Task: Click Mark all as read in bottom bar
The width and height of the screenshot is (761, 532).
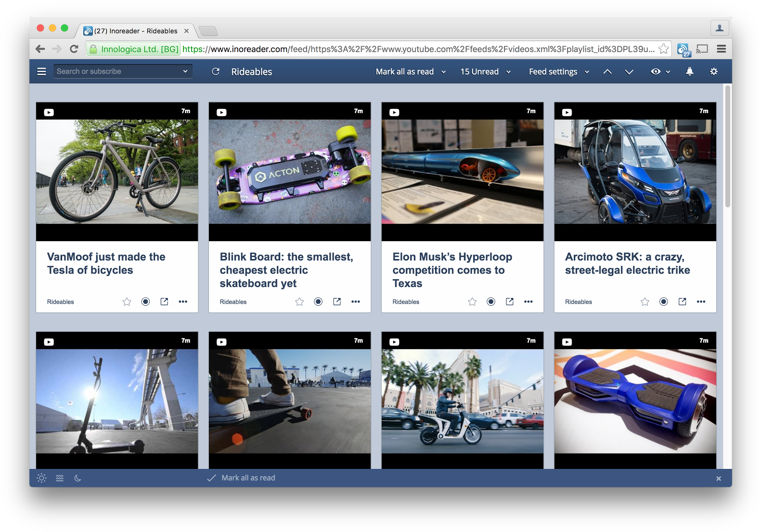Action: [x=248, y=478]
